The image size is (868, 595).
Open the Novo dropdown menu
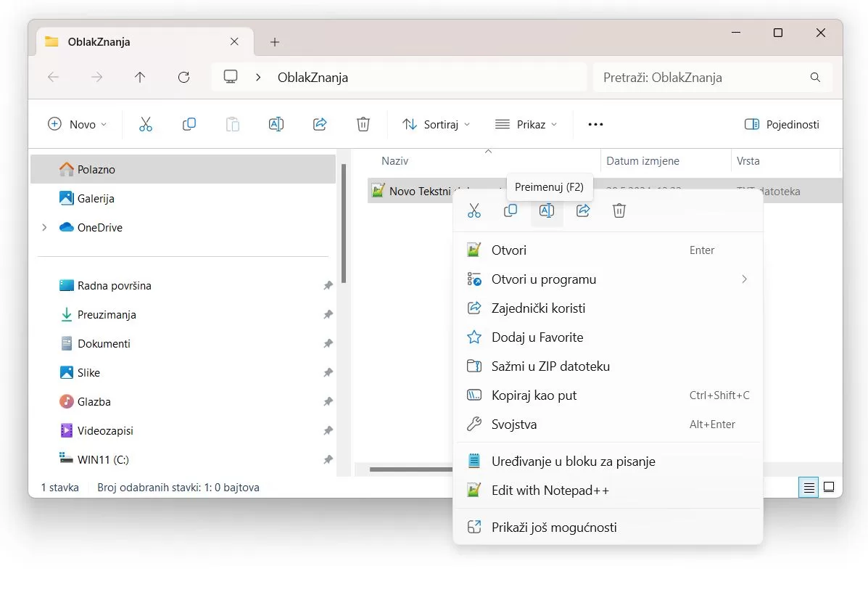point(77,124)
